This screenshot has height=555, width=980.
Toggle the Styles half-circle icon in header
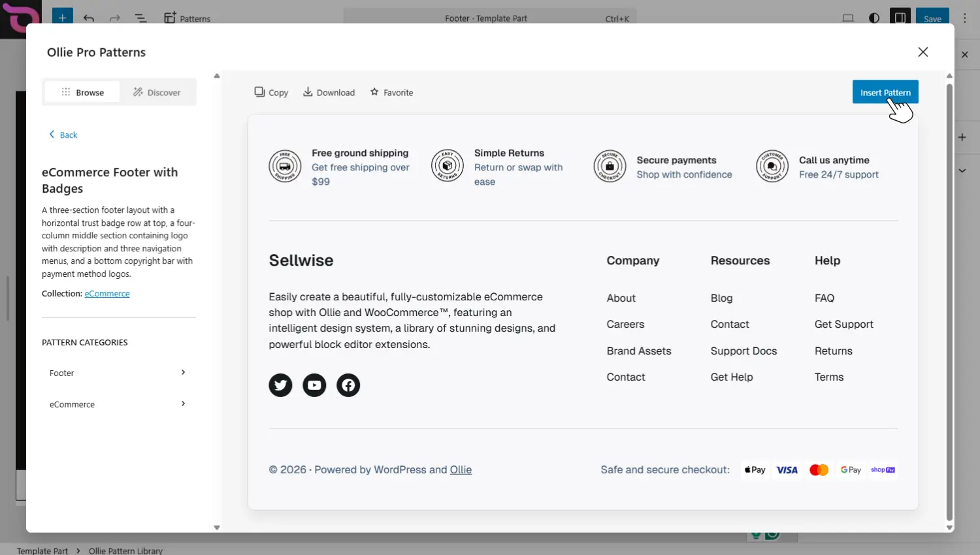874,18
